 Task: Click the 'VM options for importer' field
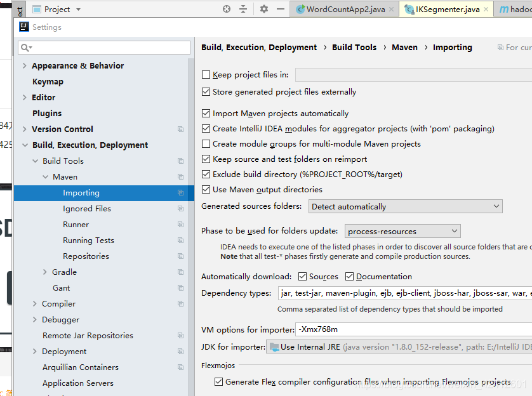tap(413, 329)
